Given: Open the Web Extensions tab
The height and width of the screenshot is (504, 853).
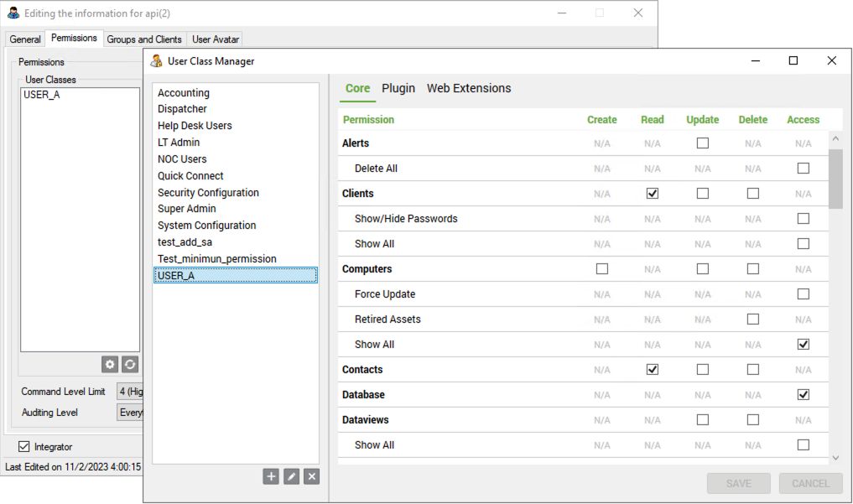Looking at the screenshot, I should point(469,88).
